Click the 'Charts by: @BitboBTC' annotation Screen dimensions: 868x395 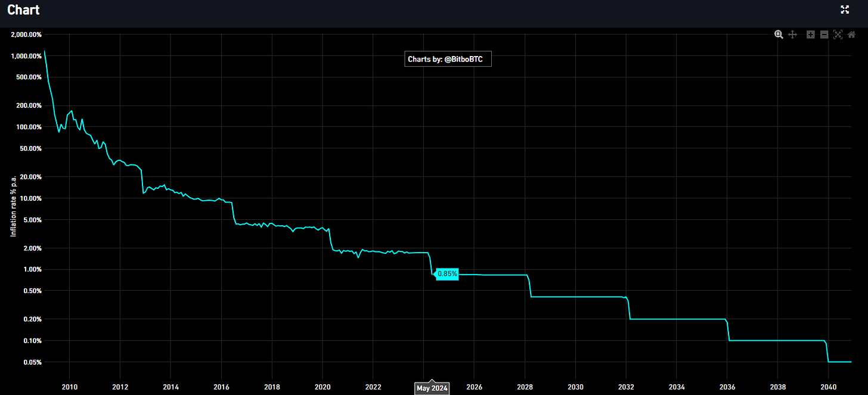tap(448, 60)
